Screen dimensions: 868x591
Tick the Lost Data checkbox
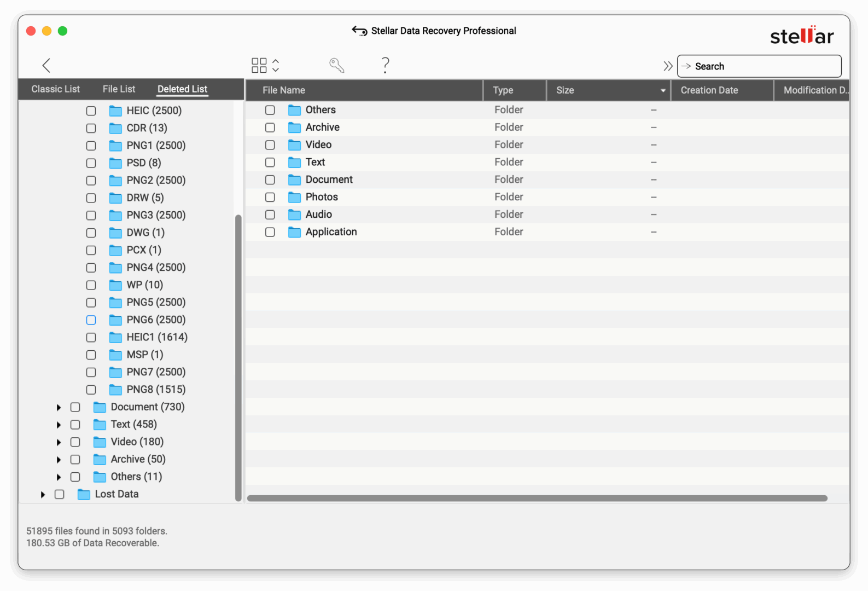pos(60,495)
